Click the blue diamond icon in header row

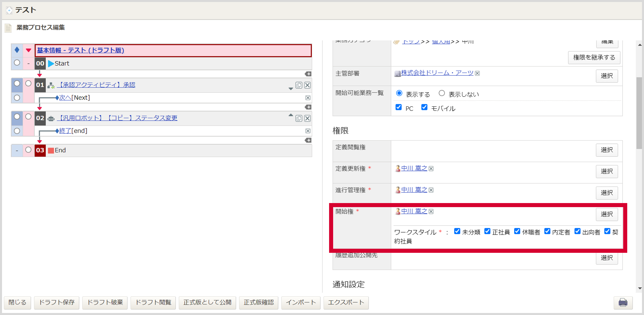pyautogui.click(x=17, y=50)
